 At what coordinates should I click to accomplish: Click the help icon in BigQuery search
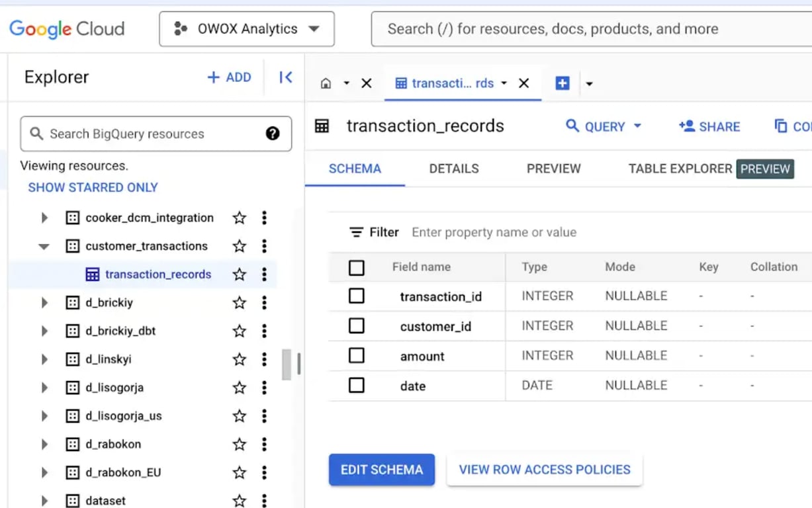pyautogui.click(x=273, y=134)
